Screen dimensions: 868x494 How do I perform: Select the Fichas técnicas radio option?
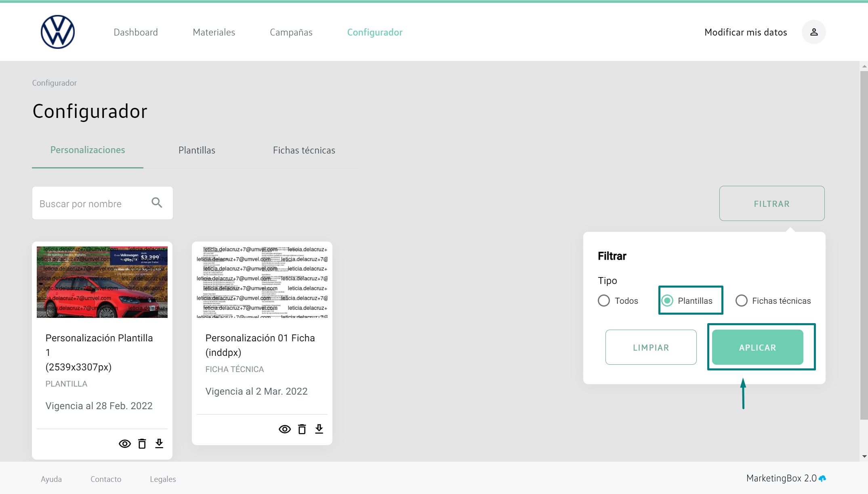point(741,301)
